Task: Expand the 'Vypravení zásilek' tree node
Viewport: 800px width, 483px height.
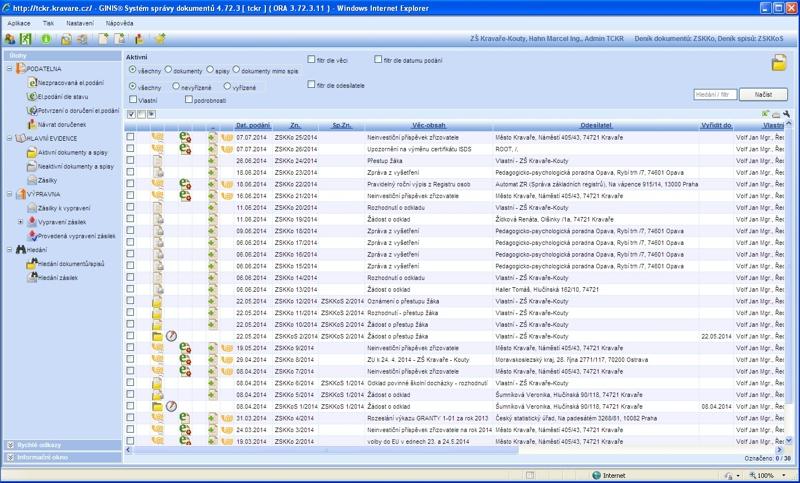Action: pyautogui.click(x=21, y=221)
